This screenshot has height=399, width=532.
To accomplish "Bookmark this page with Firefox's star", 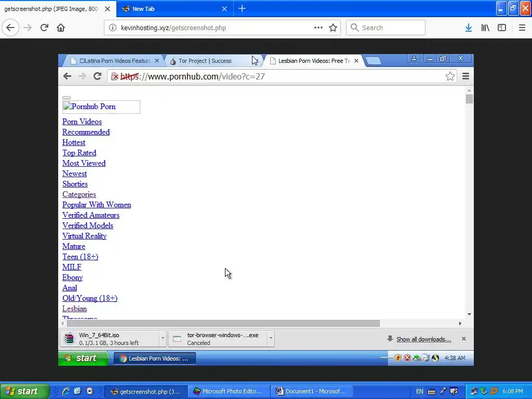I will tap(333, 28).
